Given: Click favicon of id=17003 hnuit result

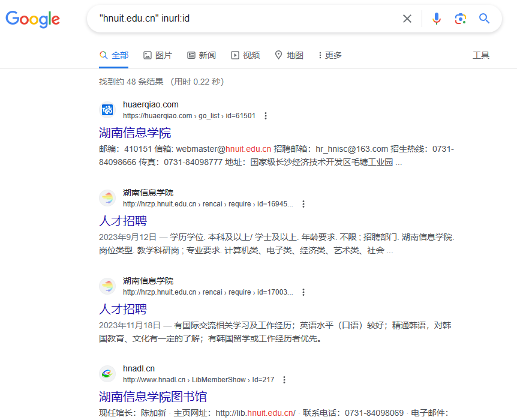Looking at the screenshot, I should tap(107, 286).
